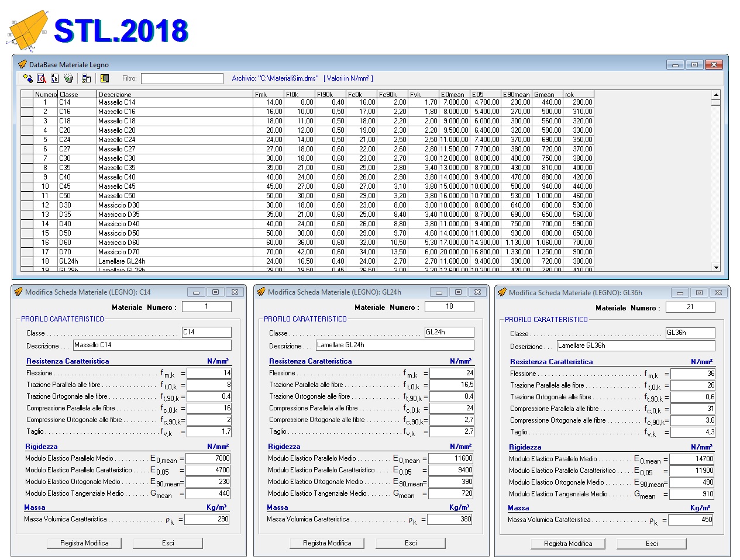The image size is (740, 560).
Task: Click the table vertical scrollbar thumb
Action: coord(716,102)
